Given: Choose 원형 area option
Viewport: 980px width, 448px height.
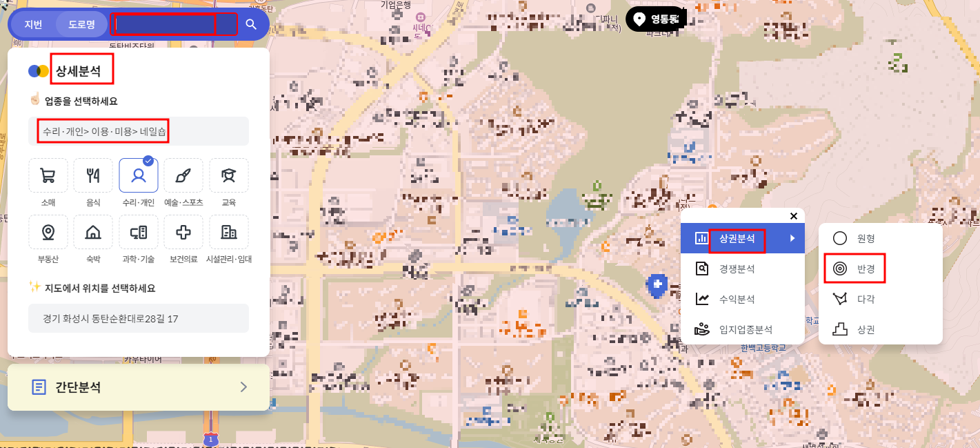Looking at the screenshot, I should 881,238.
